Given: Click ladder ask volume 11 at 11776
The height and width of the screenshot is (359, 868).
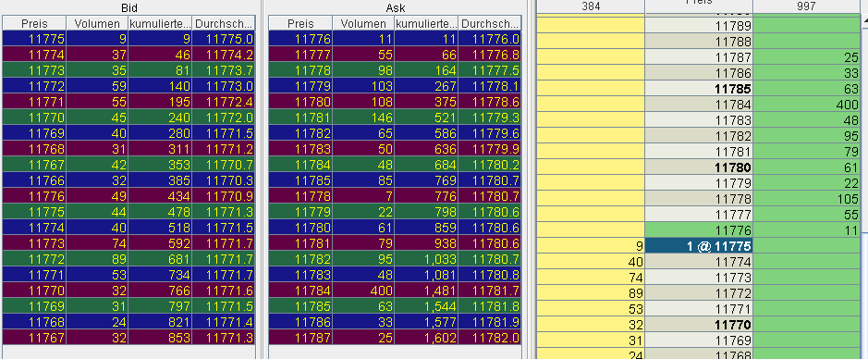Looking at the screenshot, I should [806, 230].
